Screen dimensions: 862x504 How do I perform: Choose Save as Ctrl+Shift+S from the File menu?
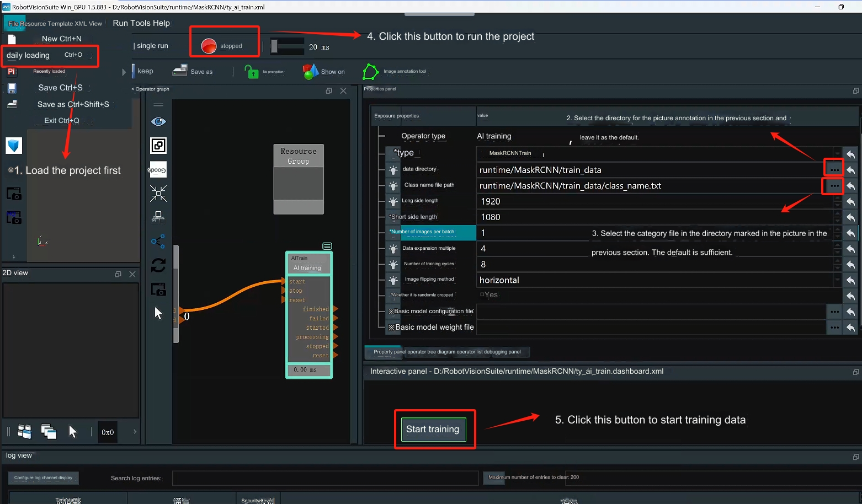73,104
